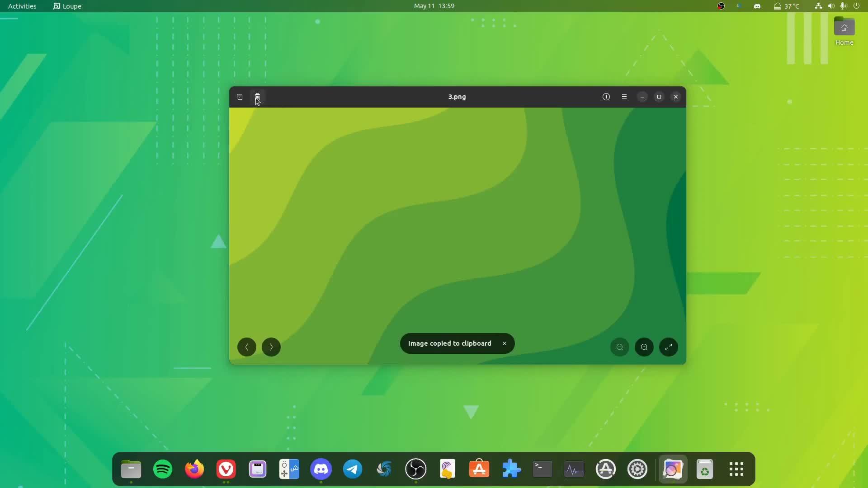Image resolution: width=868 pixels, height=488 pixels.
Task: Toggle the speaker volume indicator
Action: coord(832,6)
